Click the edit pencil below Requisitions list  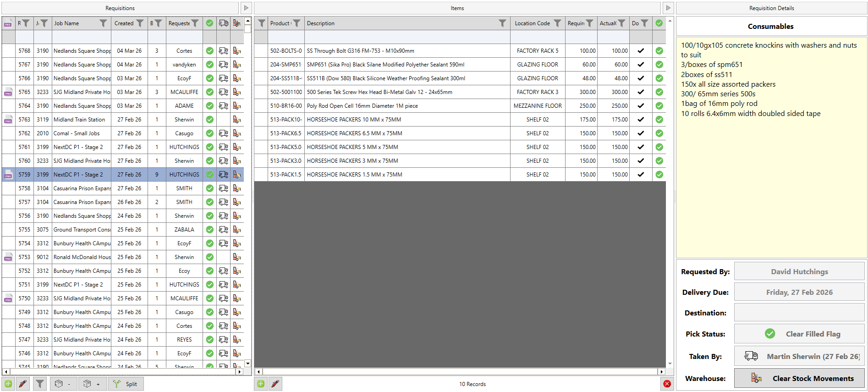[x=23, y=384]
